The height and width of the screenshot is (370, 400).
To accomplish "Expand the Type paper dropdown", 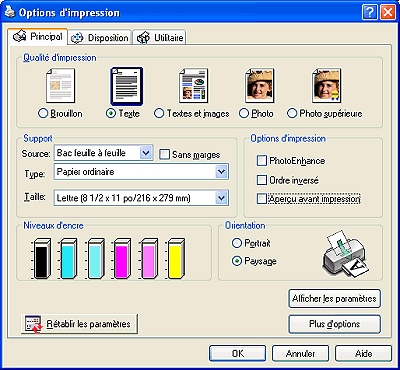I will (141, 172).
